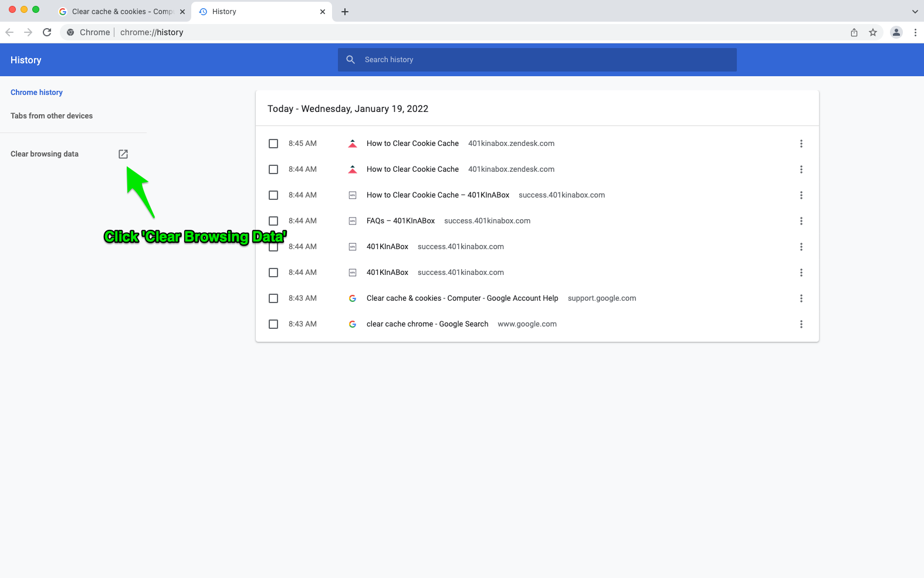This screenshot has height=578, width=924.
Task: Open Chrome's three-dot main menu
Action: 915,32
